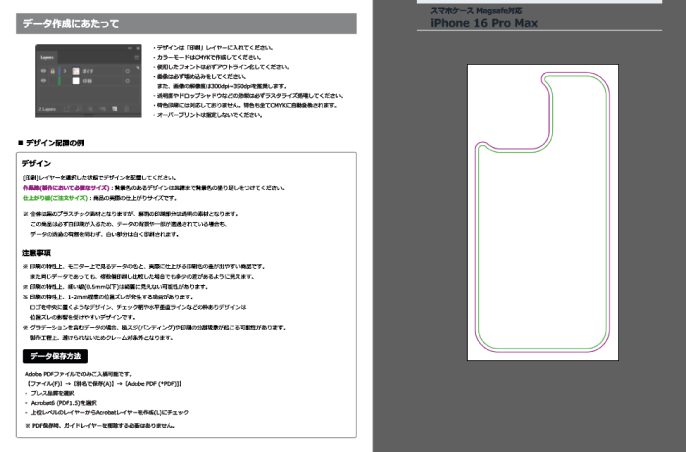Click the データ保存方法 black label
Image resolution: width=686 pixels, height=452 pixels.
[x=54, y=356]
